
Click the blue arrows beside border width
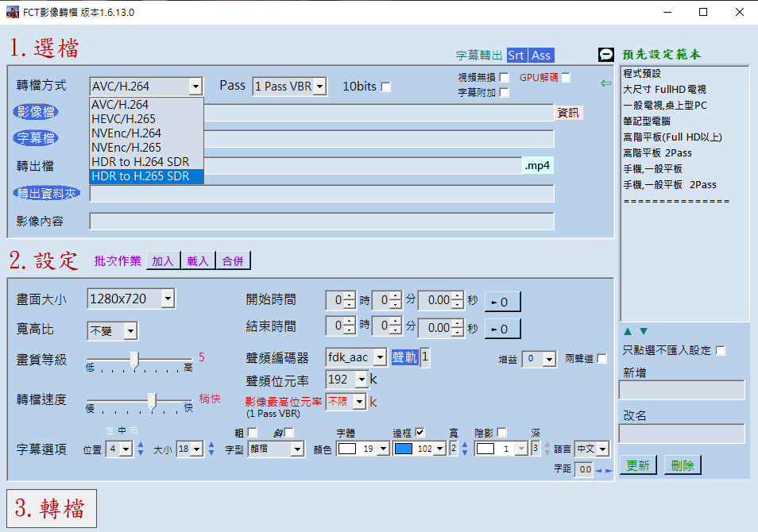(x=465, y=449)
